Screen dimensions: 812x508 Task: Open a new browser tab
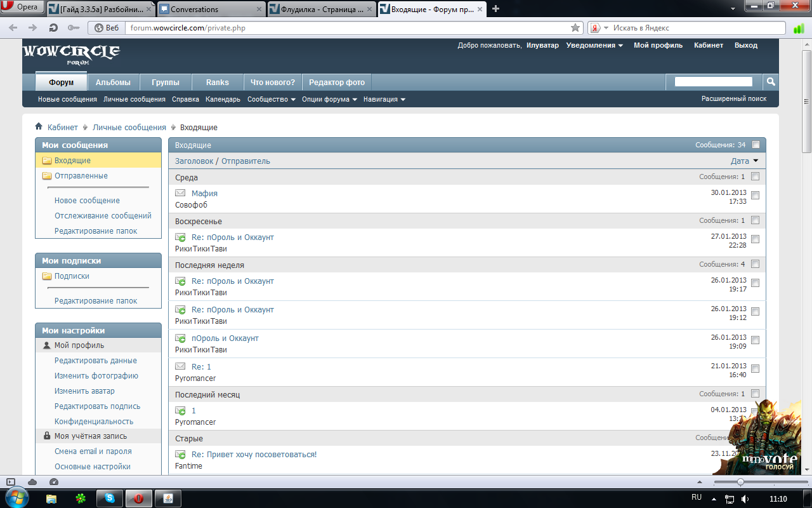[496, 9]
